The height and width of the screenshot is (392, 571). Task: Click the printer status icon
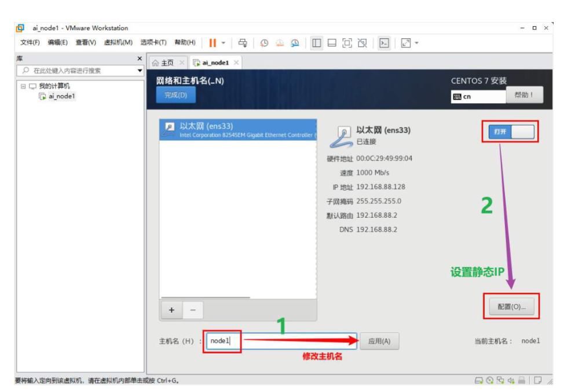(x=522, y=381)
